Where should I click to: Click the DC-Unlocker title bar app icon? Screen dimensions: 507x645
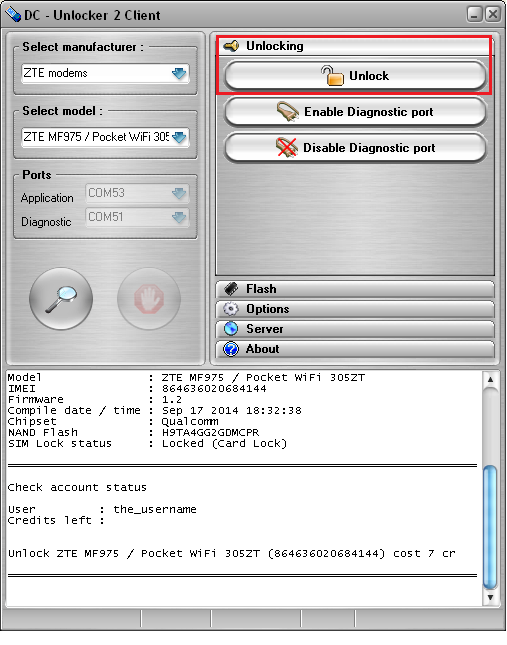[x=13, y=14]
